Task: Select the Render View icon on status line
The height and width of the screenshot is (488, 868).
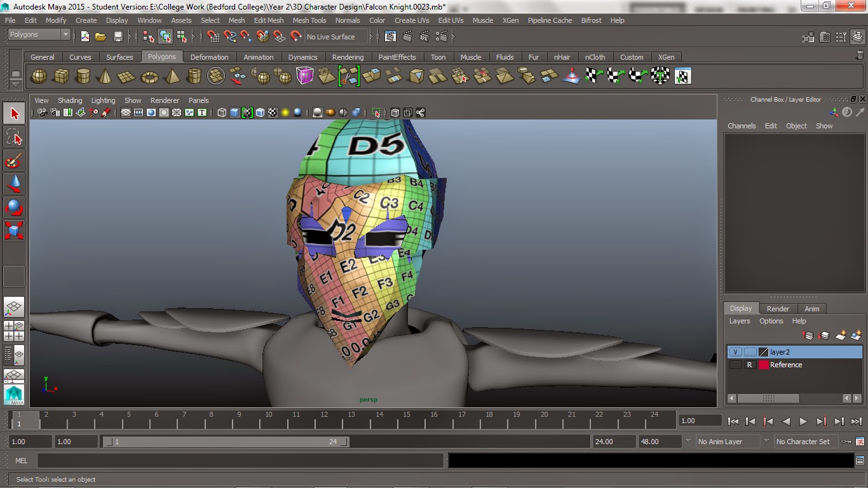Action: [390, 36]
